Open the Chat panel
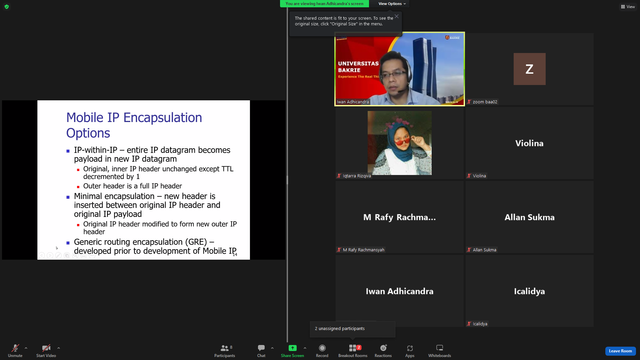 tap(261, 350)
